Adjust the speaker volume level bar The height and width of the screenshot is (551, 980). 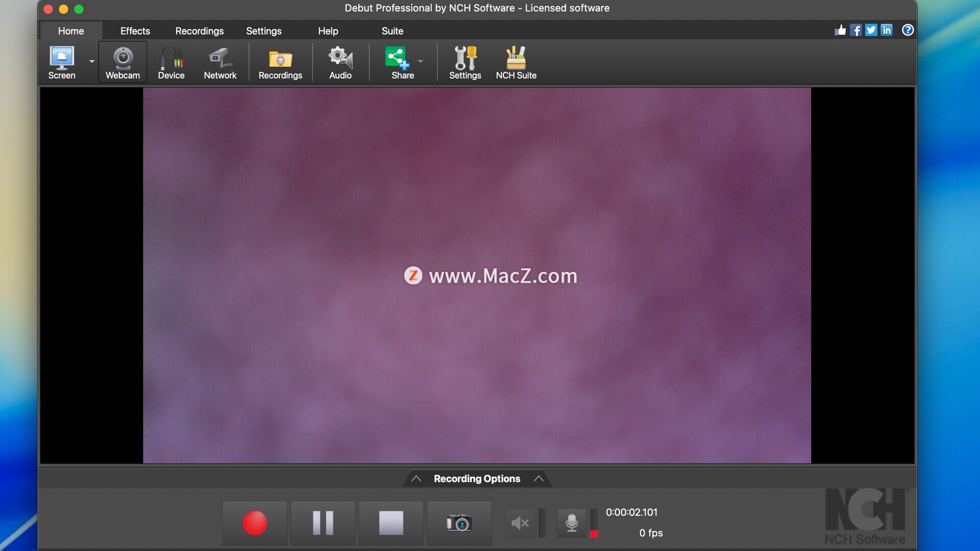click(542, 523)
